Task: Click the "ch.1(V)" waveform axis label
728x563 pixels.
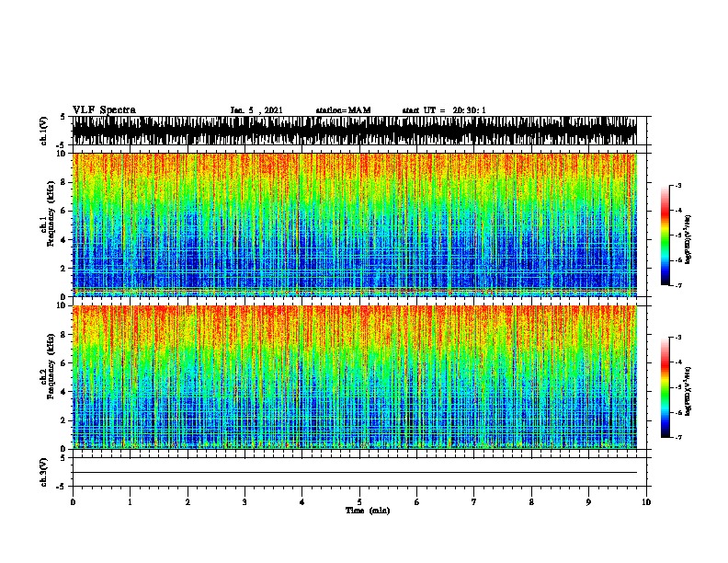Action: pyautogui.click(x=43, y=131)
